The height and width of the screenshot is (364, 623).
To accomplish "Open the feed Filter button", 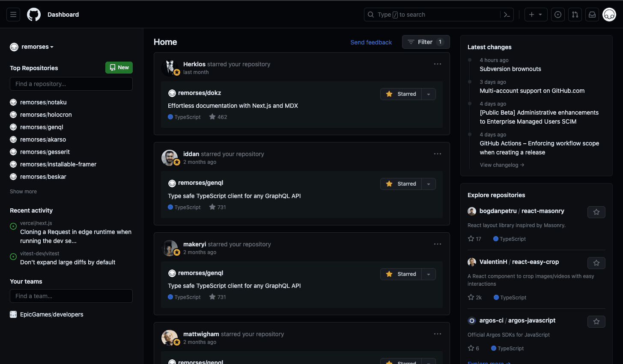I will pyautogui.click(x=426, y=42).
